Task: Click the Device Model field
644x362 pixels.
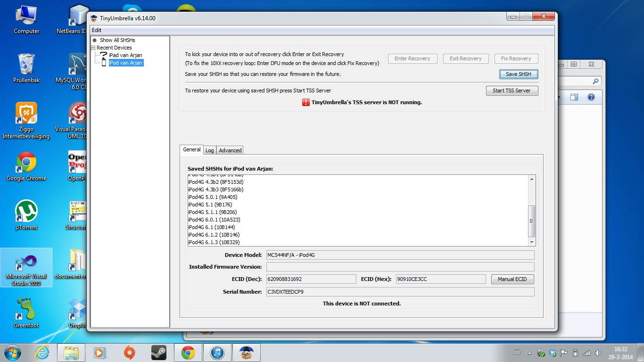Action: [x=400, y=255]
